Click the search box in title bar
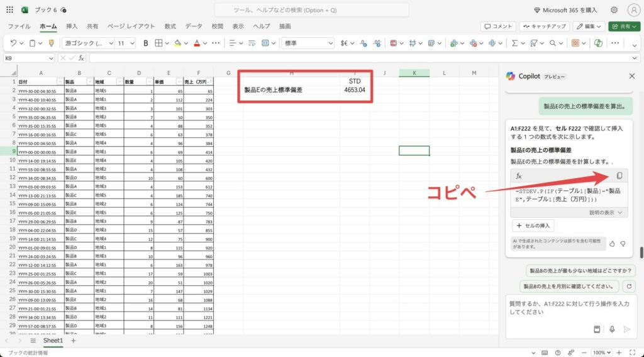 click(312, 10)
